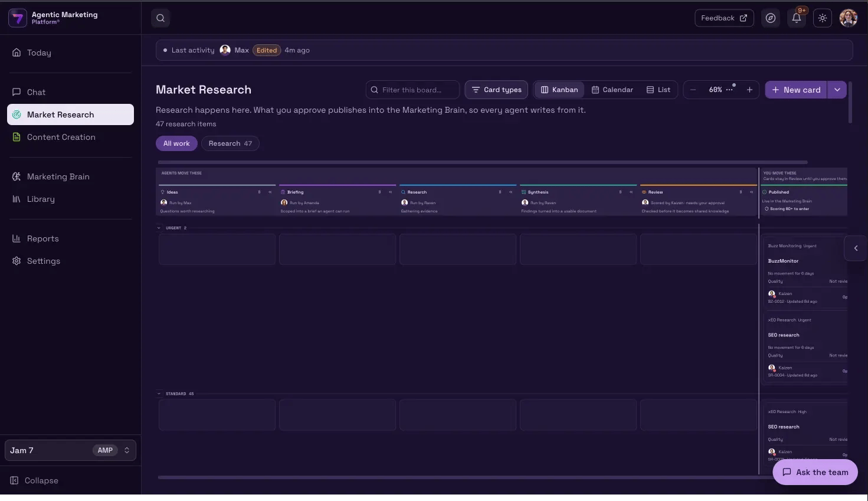Click the Ask the team button

815,472
